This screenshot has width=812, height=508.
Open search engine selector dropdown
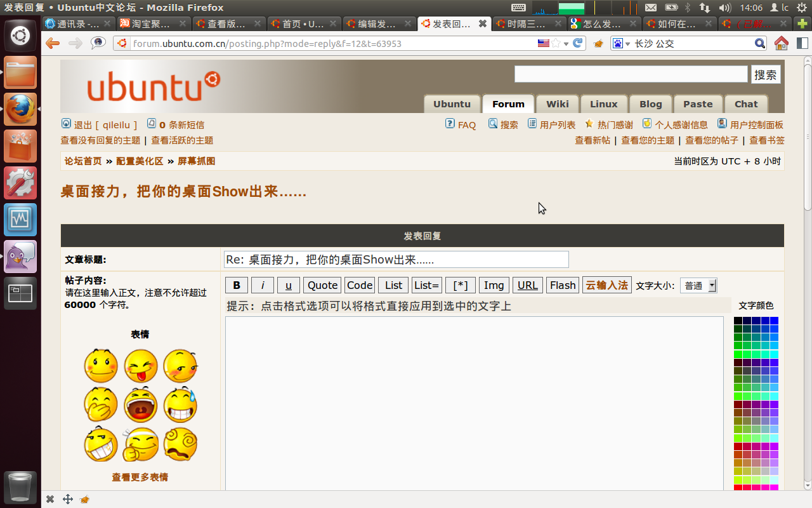click(620, 43)
